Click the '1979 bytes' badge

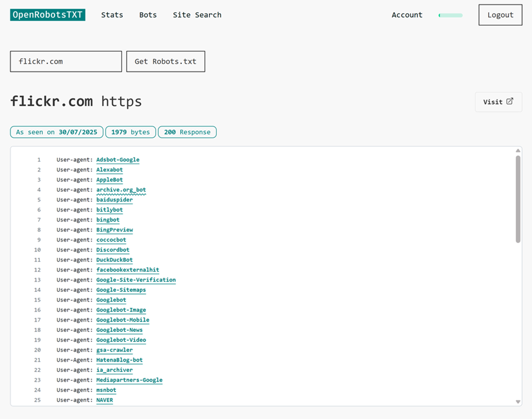131,132
